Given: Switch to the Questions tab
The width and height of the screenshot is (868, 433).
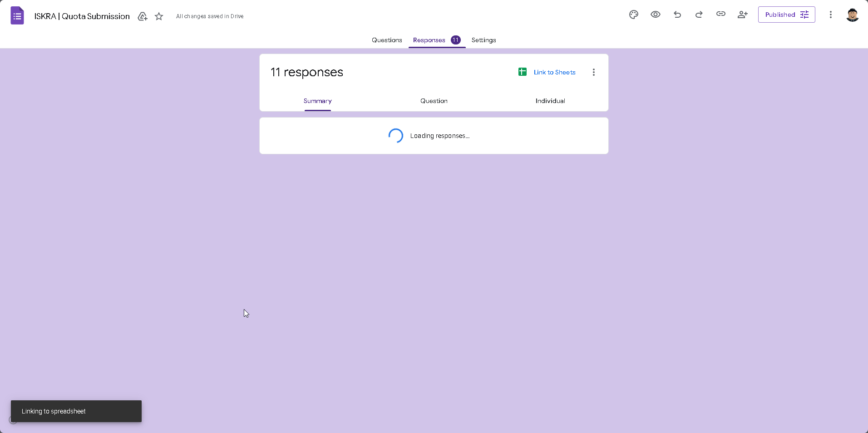Looking at the screenshot, I should 387,40.
